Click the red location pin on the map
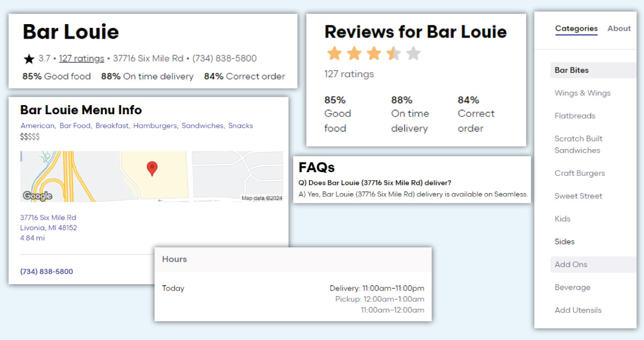 tap(152, 168)
